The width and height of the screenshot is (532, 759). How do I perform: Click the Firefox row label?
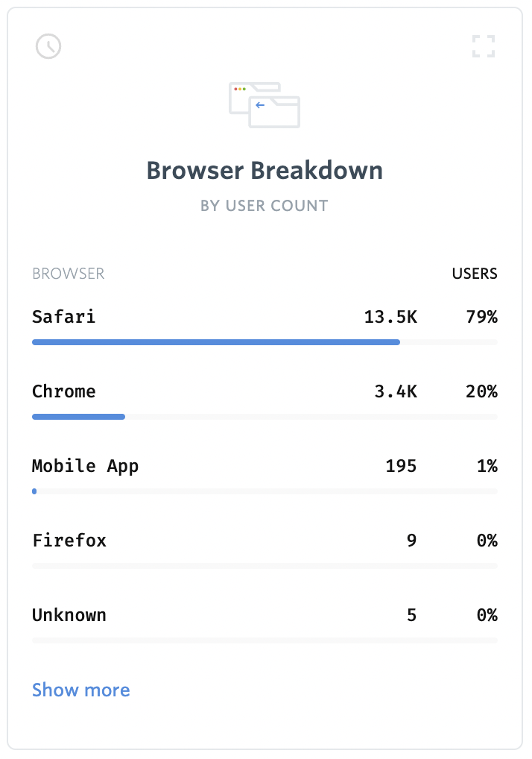click(69, 541)
